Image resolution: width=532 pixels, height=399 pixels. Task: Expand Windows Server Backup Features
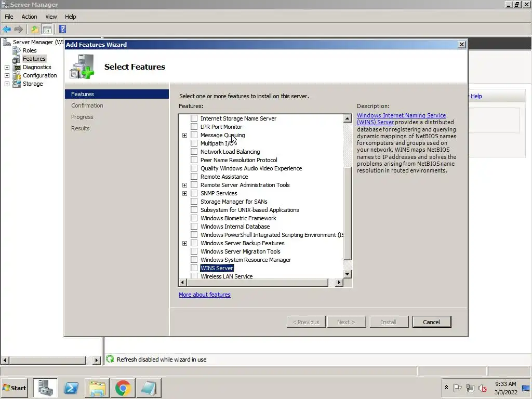tap(184, 243)
